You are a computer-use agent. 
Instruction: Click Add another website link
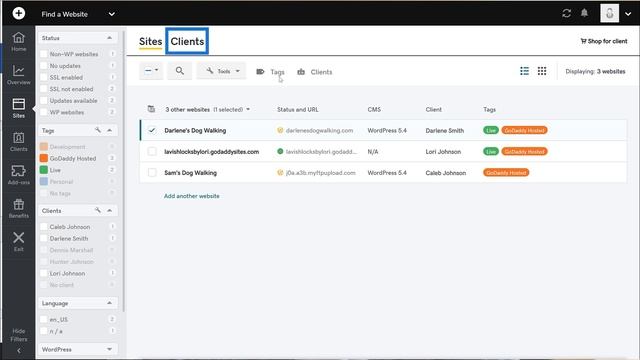(191, 196)
